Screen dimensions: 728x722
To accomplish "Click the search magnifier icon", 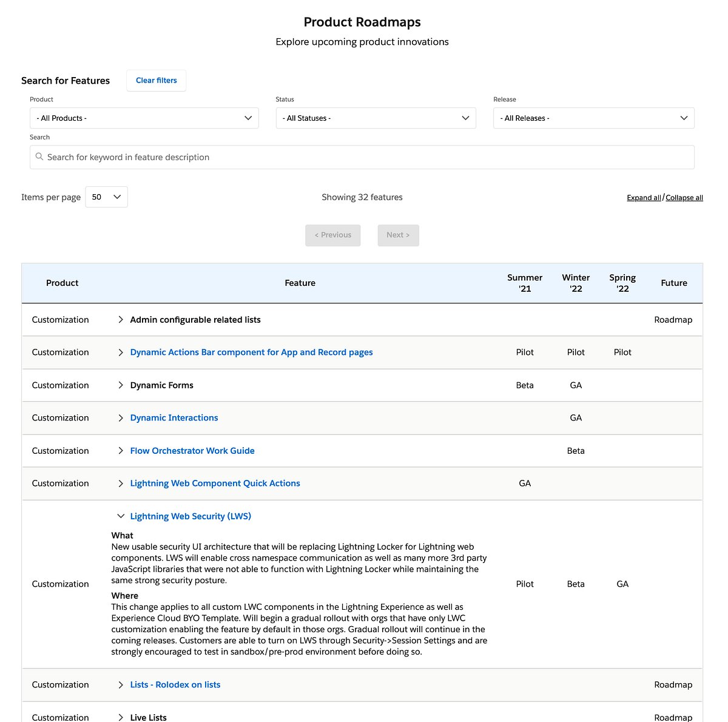I will (39, 157).
